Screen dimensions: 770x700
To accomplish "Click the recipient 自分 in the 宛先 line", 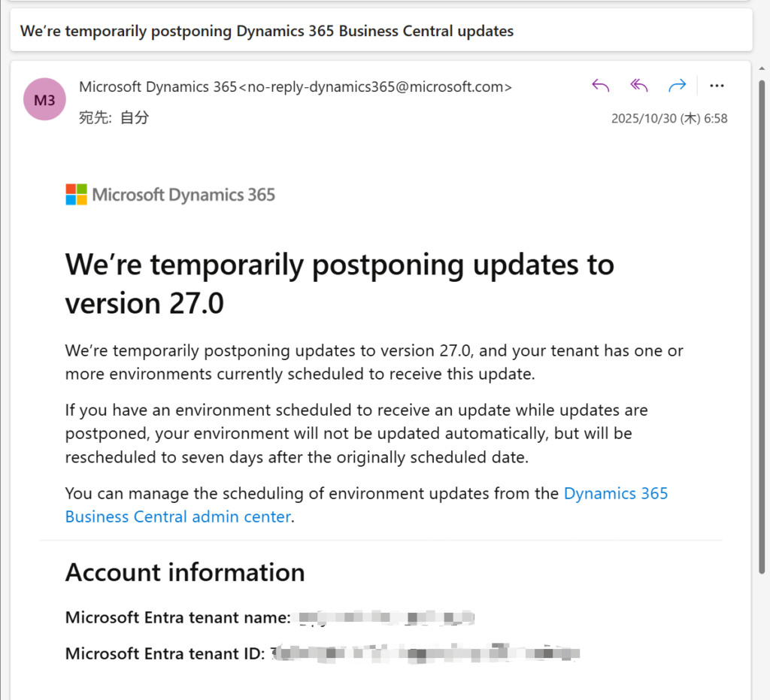I will tap(135, 118).
